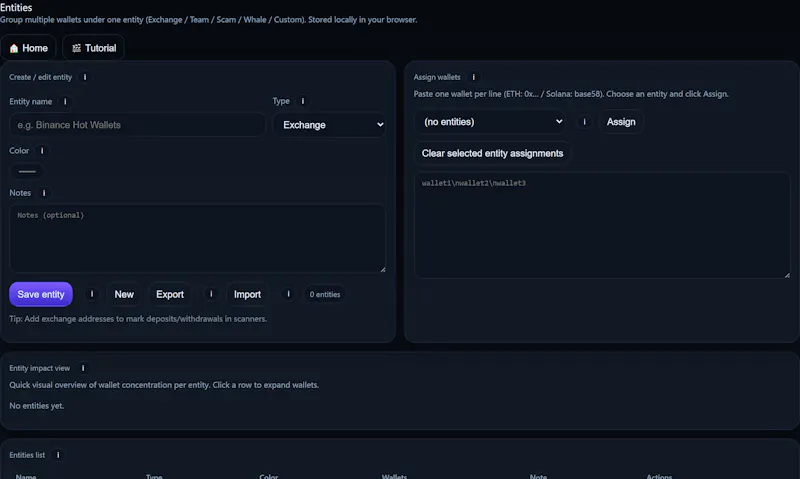The image size is (800, 479).
Task: Click the New button
Action: click(124, 294)
